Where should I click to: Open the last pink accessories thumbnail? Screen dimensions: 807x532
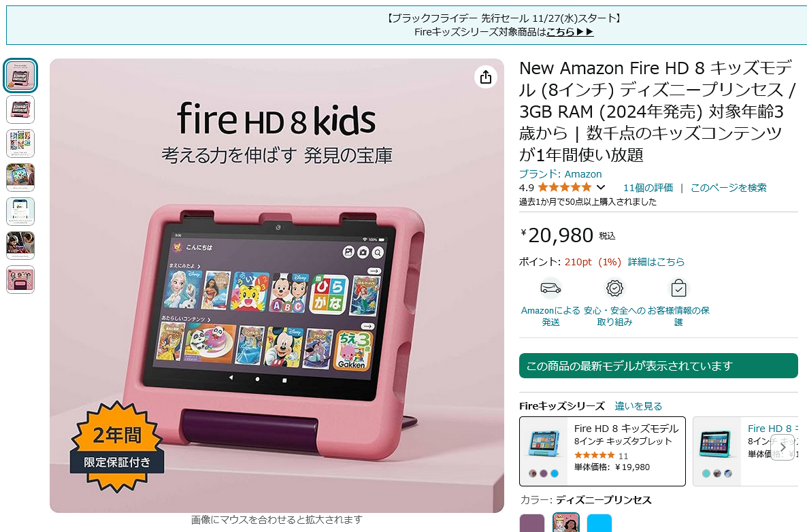[20, 280]
